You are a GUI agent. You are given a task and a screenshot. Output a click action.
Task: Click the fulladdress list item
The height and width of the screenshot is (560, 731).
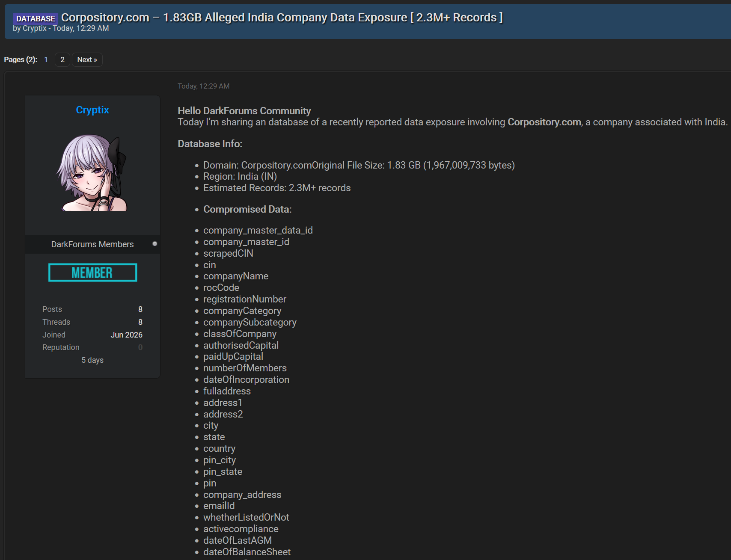[227, 391]
